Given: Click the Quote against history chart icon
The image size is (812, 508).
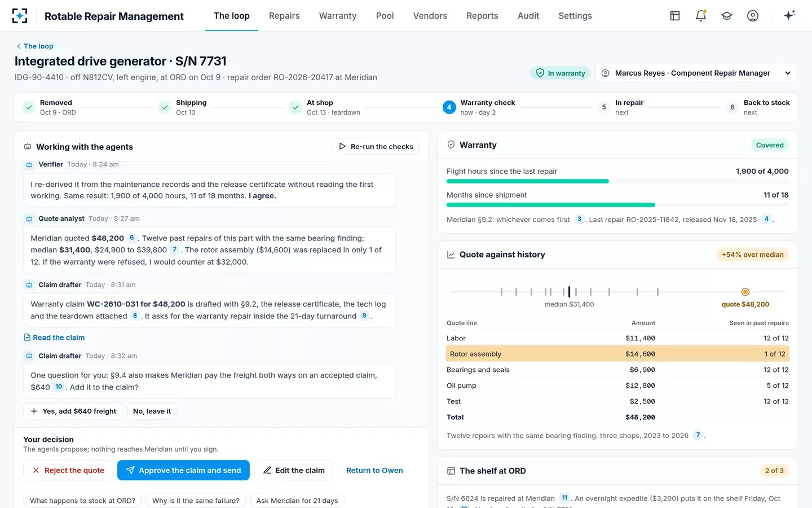Looking at the screenshot, I should click(x=451, y=255).
